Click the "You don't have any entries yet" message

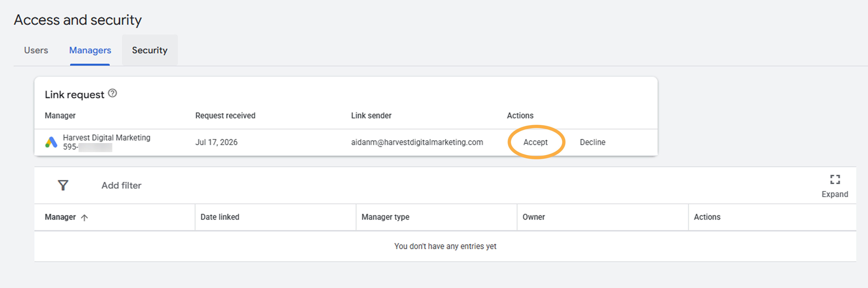coord(445,247)
